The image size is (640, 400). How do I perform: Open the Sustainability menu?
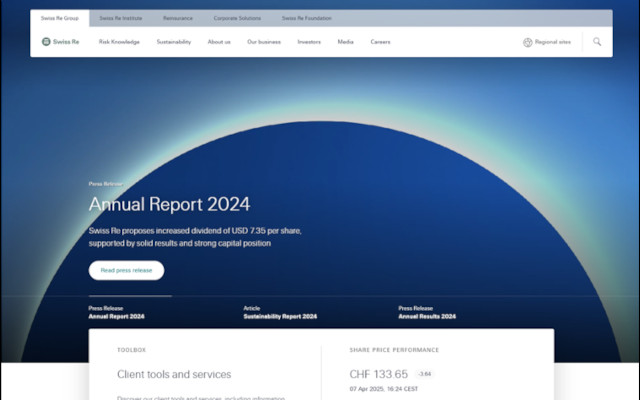click(x=174, y=42)
